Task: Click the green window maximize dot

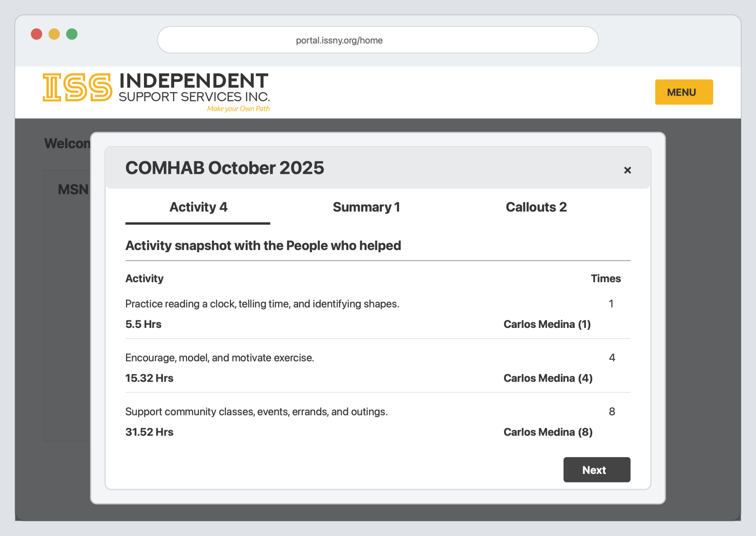Action: point(72,34)
